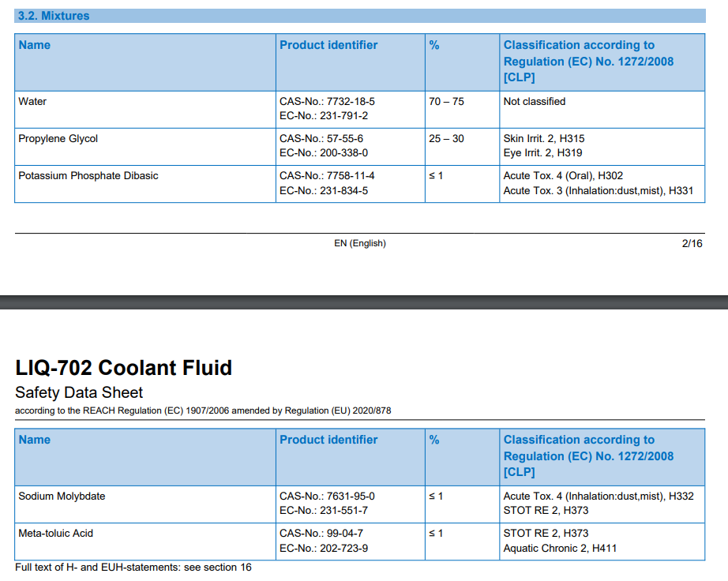This screenshot has width=728, height=581.
Task: Click 'EC-No.: 231-551-7' identifier text
Action: (x=324, y=511)
